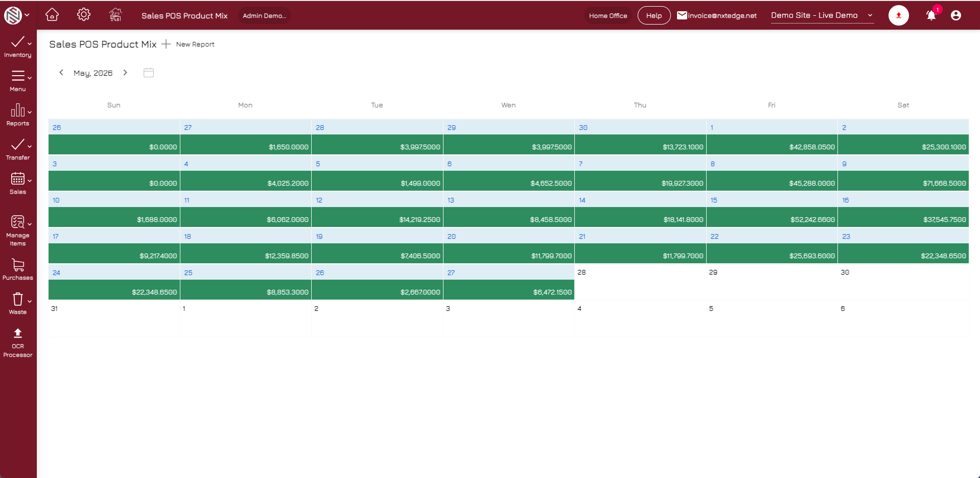Select the $37,545.7500 entry on May 16
Viewport: 980px width, 478px height.
coord(903,217)
